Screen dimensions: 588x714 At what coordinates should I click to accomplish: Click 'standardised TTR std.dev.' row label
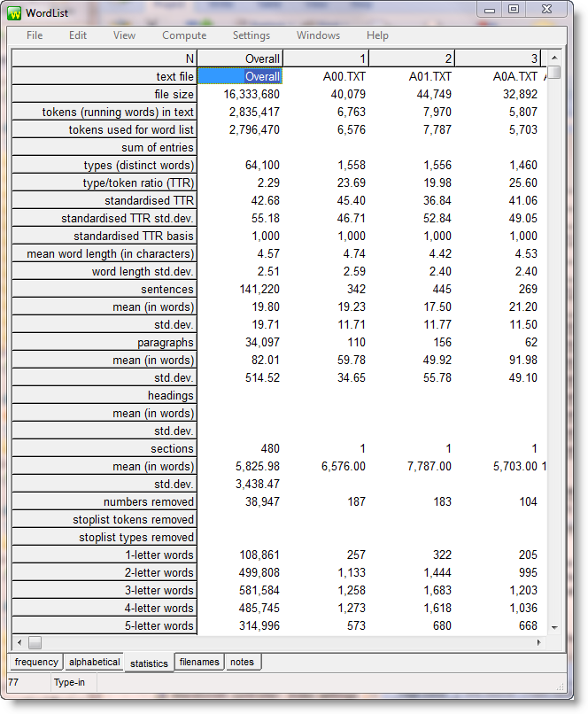pos(104,219)
